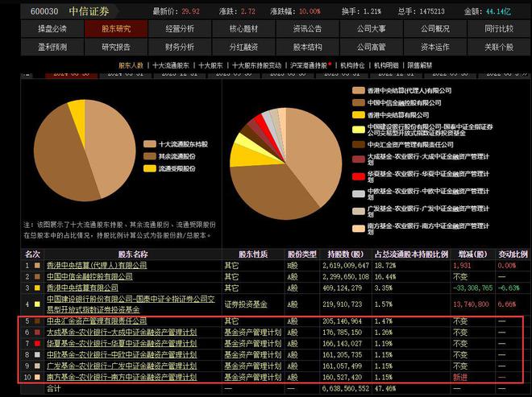Open the 限售解禁 sub-menu
This screenshot has height=397, width=532.
tap(420, 65)
